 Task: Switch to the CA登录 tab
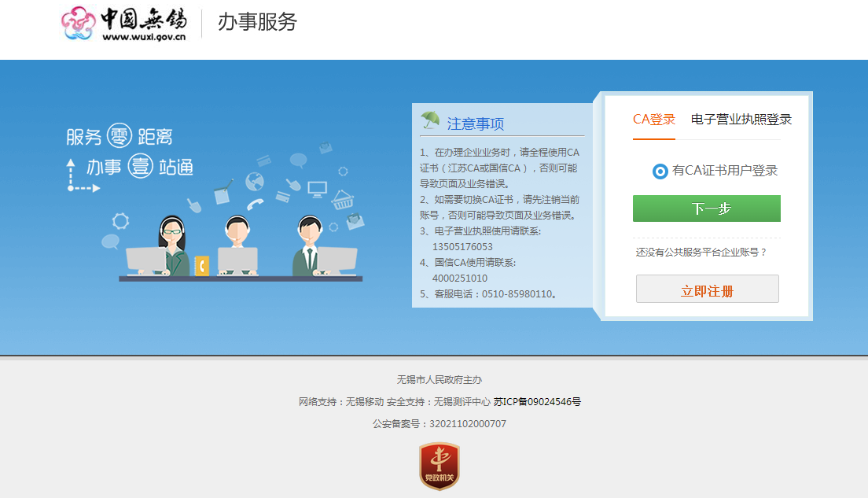click(x=653, y=120)
